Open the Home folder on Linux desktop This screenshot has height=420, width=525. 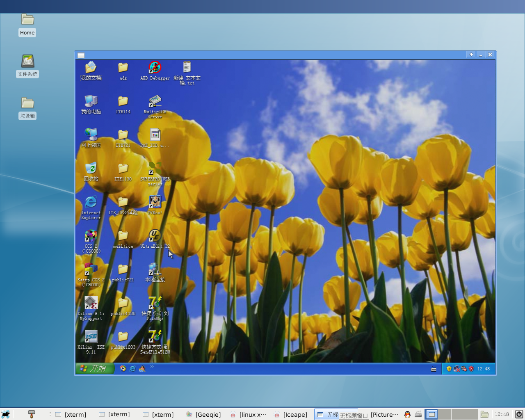(27, 25)
